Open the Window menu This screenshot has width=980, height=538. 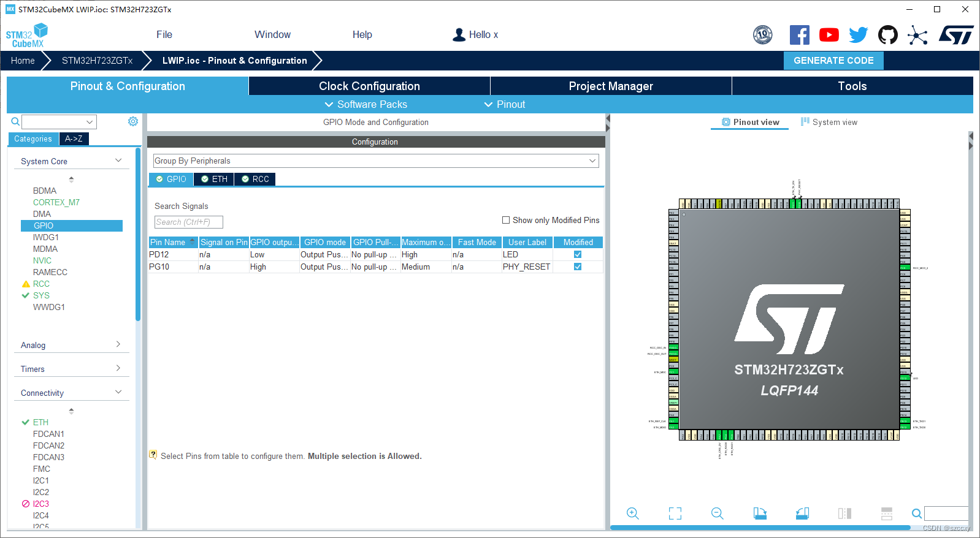click(273, 35)
